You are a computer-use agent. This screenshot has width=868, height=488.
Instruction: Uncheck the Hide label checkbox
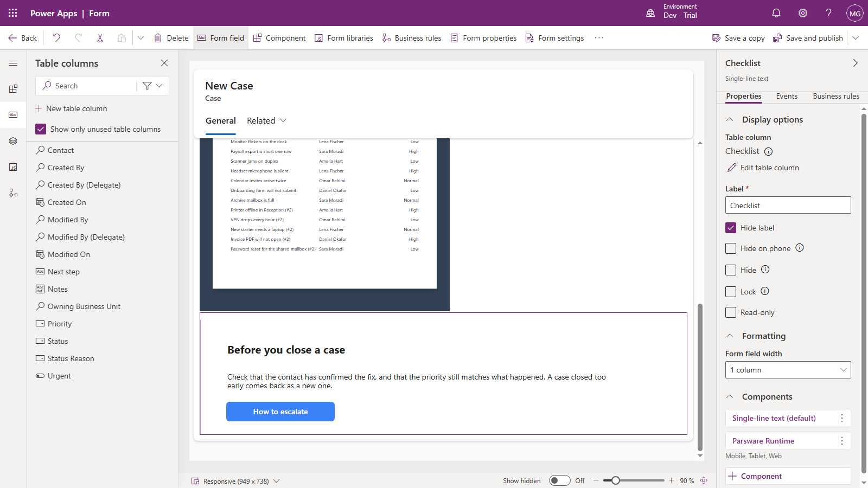point(731,228)
